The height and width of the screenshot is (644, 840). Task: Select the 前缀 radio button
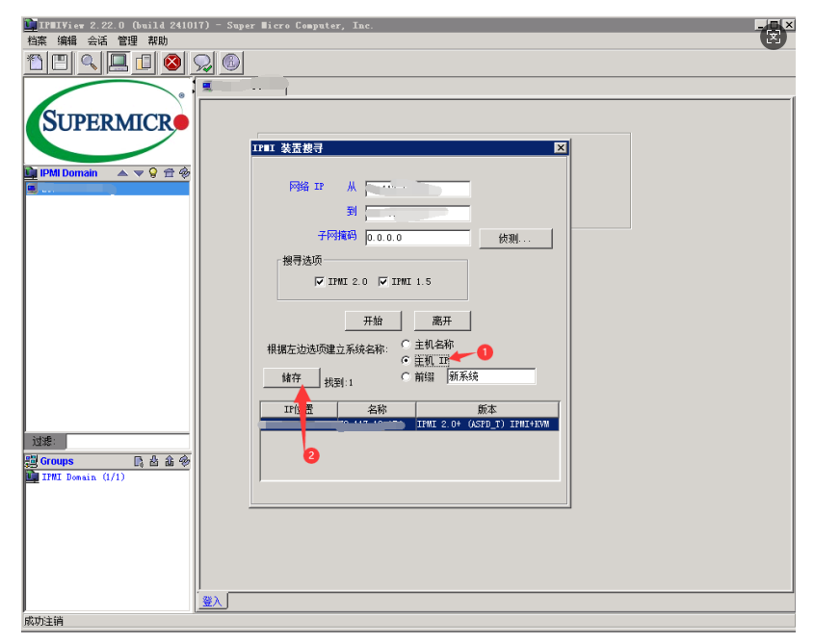(406, 376)
